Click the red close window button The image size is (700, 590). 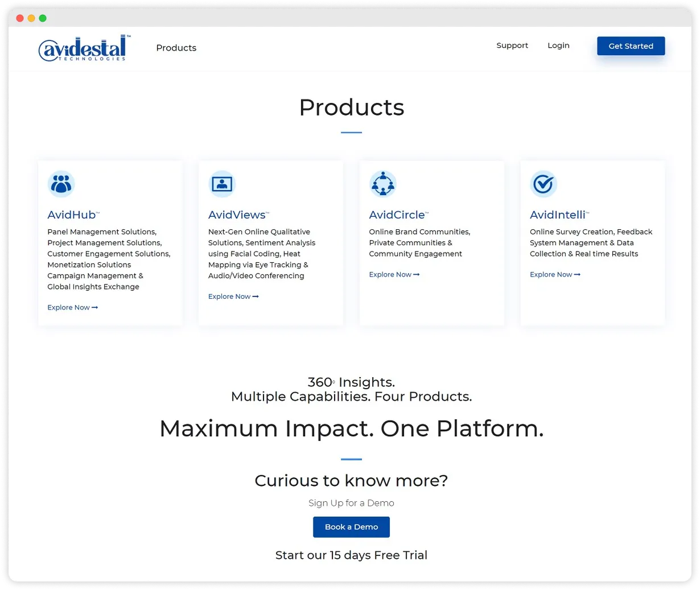pyautogui.click(x=20, y=18)
